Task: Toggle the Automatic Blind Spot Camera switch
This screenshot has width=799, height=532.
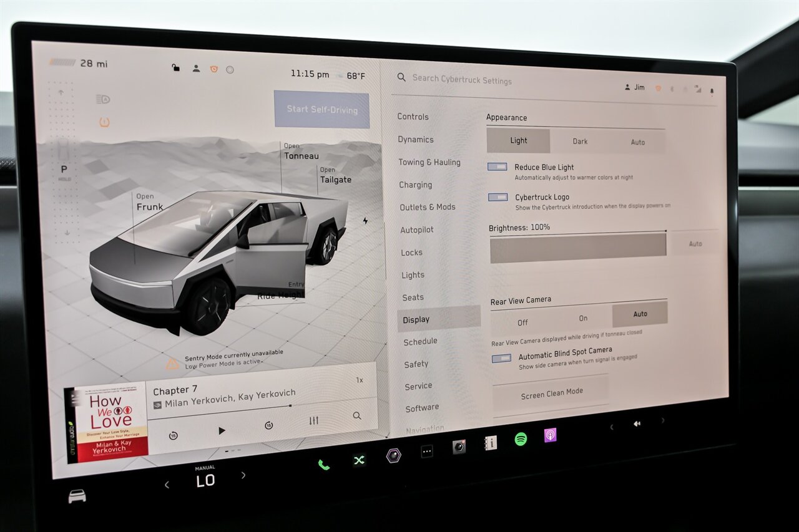Action: click(501, 358)
